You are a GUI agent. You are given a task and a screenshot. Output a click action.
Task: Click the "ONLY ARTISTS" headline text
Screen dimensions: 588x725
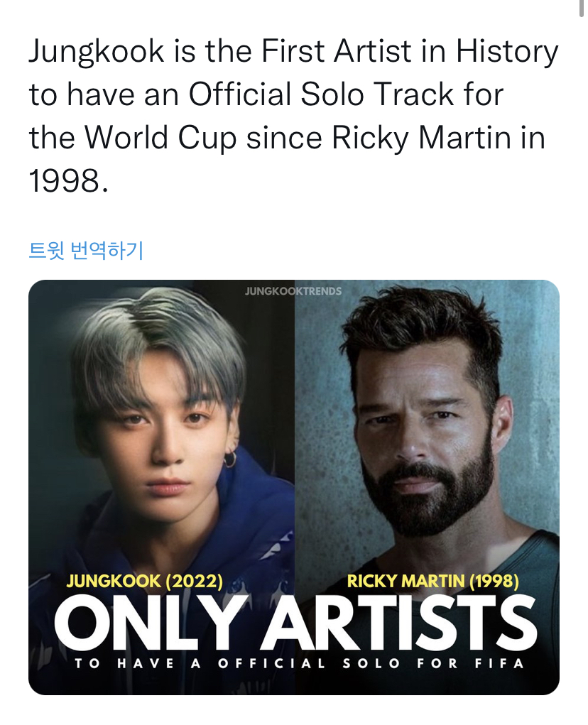click(x=294, y=623)
